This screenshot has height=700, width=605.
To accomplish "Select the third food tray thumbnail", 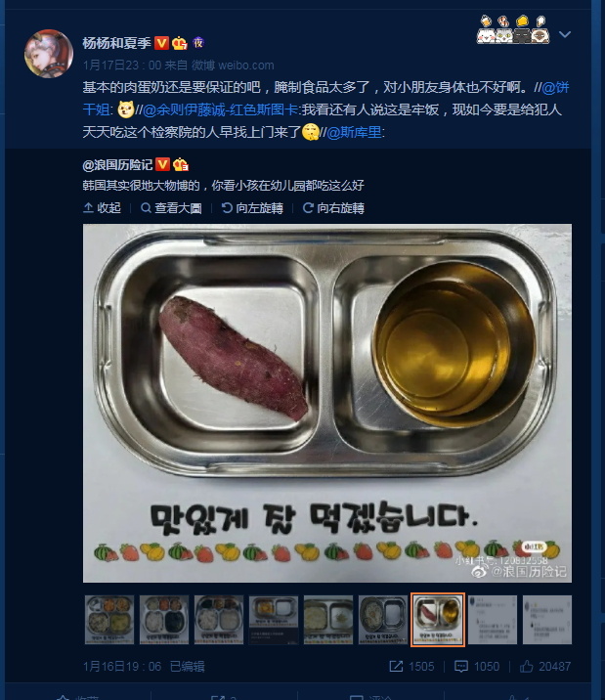I will tap(219, 620).
